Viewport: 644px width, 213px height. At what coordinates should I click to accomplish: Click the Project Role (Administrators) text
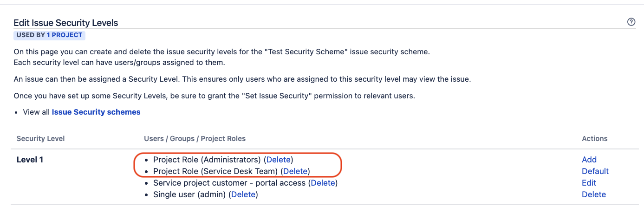pyautogui.click(x=207, y=160)
